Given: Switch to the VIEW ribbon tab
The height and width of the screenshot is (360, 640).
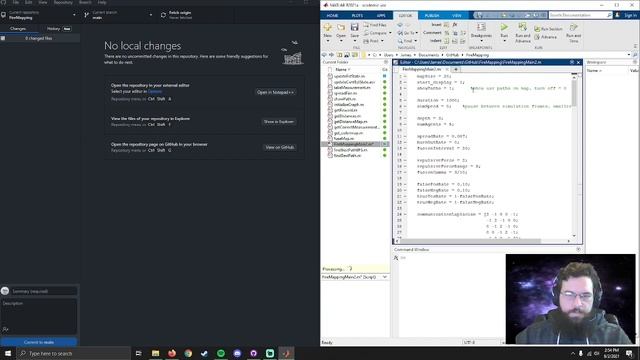Looking at the screenshot, I should 456,16.
